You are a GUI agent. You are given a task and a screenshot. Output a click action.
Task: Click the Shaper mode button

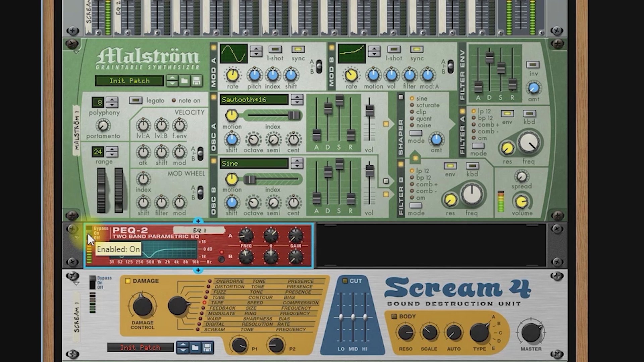tap(415, 133)
